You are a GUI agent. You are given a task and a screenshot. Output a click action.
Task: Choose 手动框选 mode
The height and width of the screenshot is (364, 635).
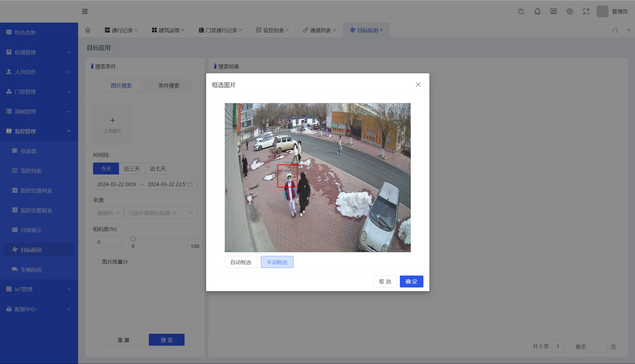pyautogui.click(x=277, y=262)
